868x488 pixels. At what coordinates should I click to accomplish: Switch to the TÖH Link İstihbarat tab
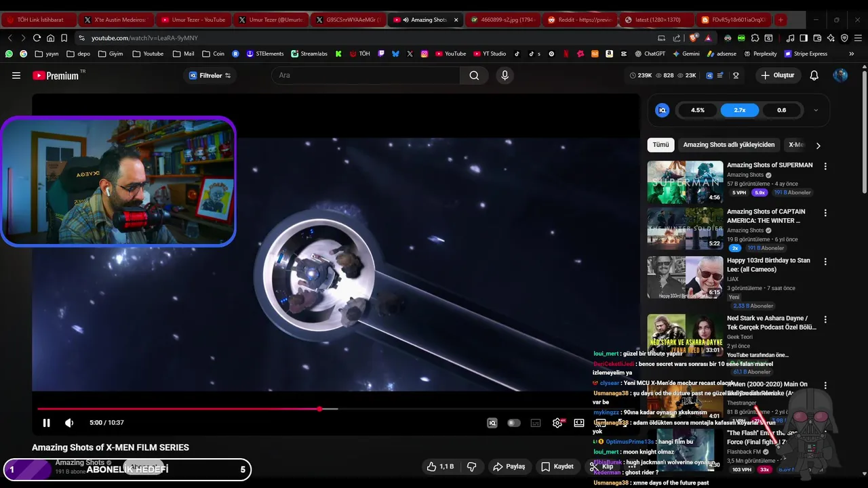pyautogui.click(x=39, y=20)
